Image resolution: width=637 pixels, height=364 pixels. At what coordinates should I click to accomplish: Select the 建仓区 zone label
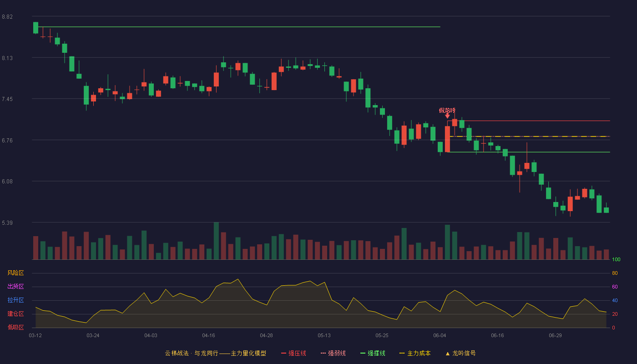pos(15,314)
